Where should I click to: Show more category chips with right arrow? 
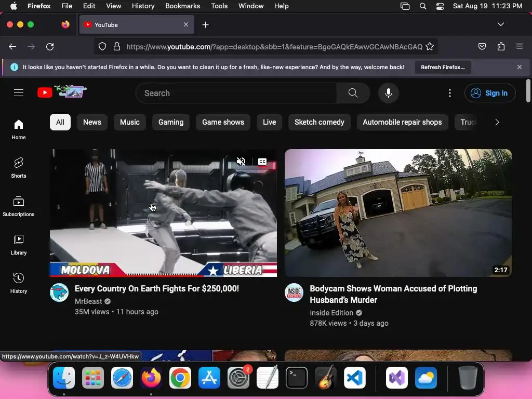tap(497, 122)
